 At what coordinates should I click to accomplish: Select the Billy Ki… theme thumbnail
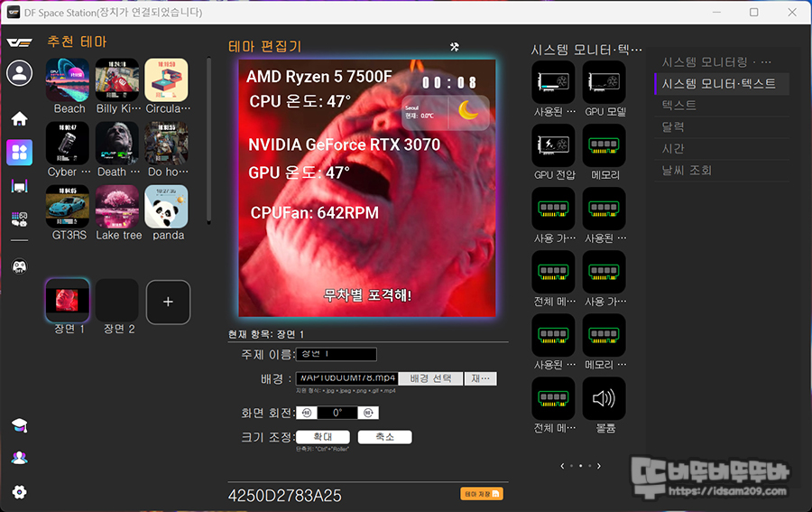117,79
